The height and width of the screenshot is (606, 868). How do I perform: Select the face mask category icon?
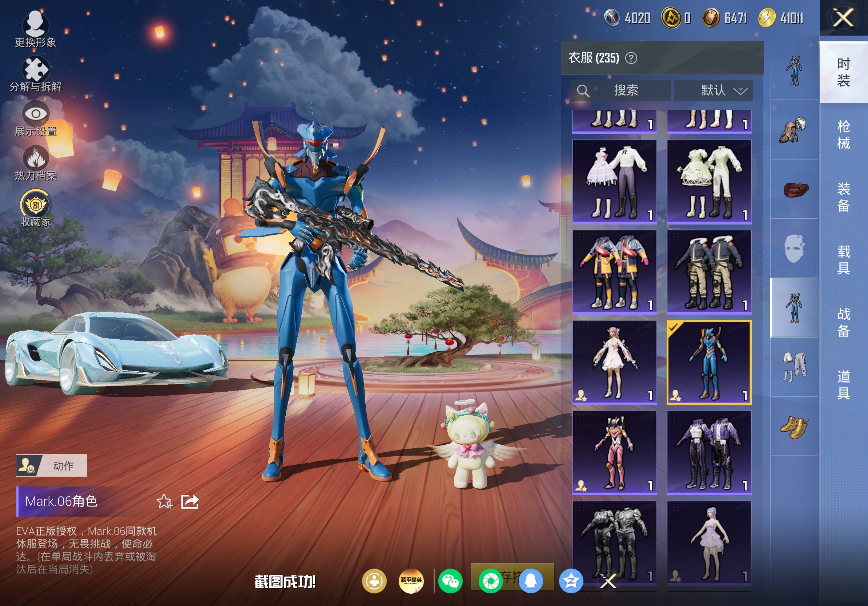click(x=794, y=249)
